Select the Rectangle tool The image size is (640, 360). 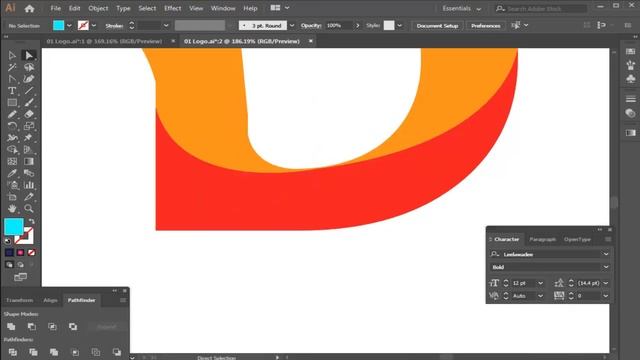click(x=12, y=102)
